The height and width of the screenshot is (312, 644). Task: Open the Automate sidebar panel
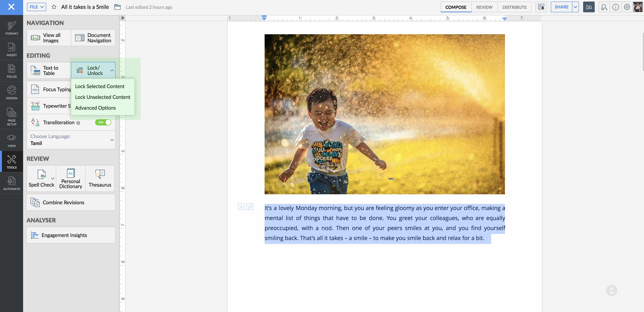12,183
